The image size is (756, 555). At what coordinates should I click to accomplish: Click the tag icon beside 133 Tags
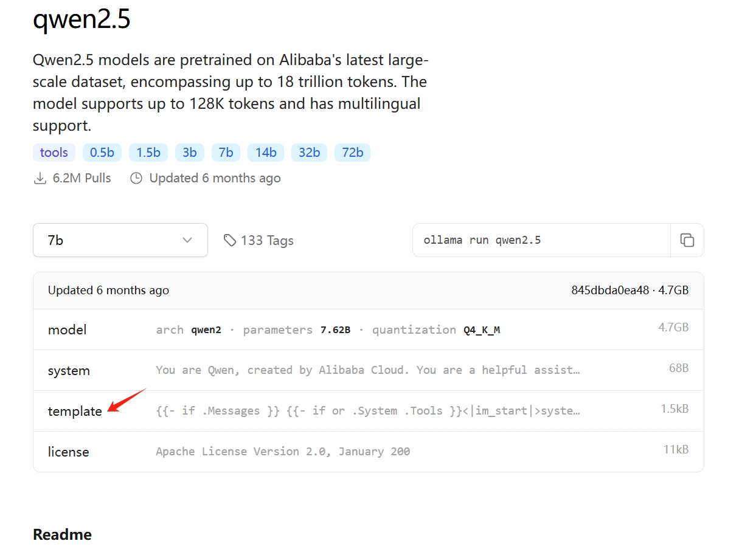(x=229, y=240)
